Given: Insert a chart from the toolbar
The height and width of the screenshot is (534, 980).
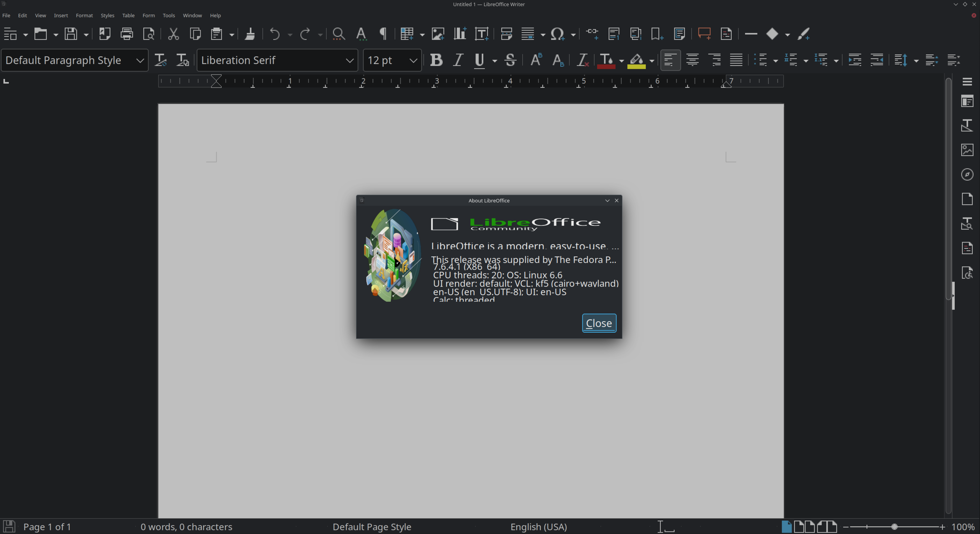Looking at the screenshot, I should click(x=460, y=34).
